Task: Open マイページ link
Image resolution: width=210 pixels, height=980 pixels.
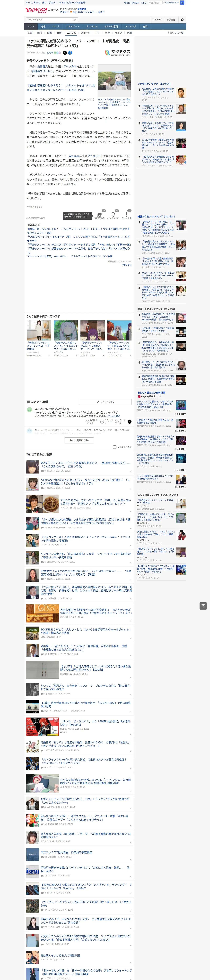Action: tap(157, 20)
